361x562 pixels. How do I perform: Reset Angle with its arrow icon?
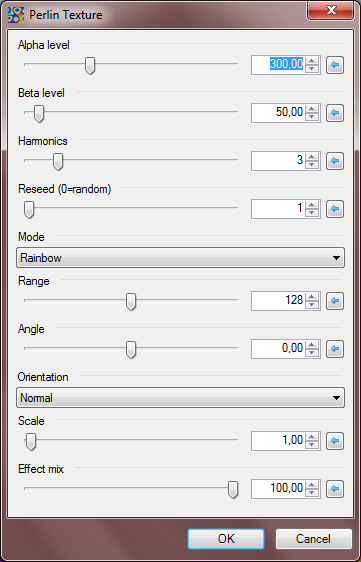[335, 349]
